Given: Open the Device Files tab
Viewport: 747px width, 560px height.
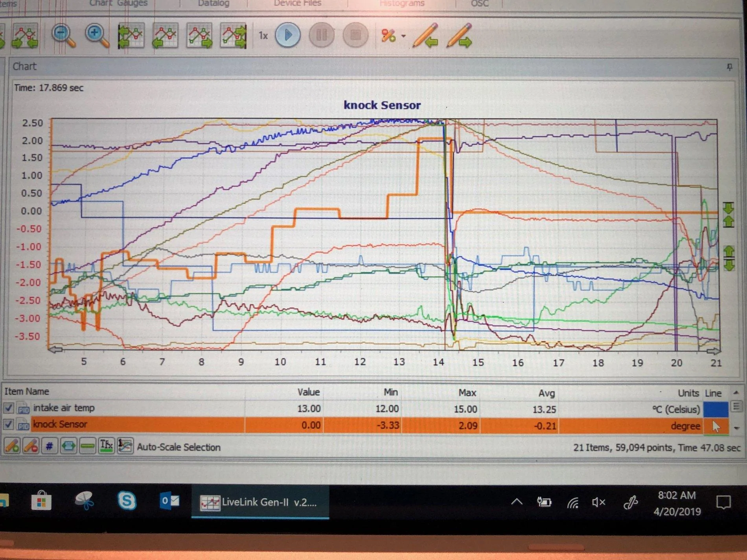Looking at the screenshot, I should pyautogui.click(x=297, y=3).
